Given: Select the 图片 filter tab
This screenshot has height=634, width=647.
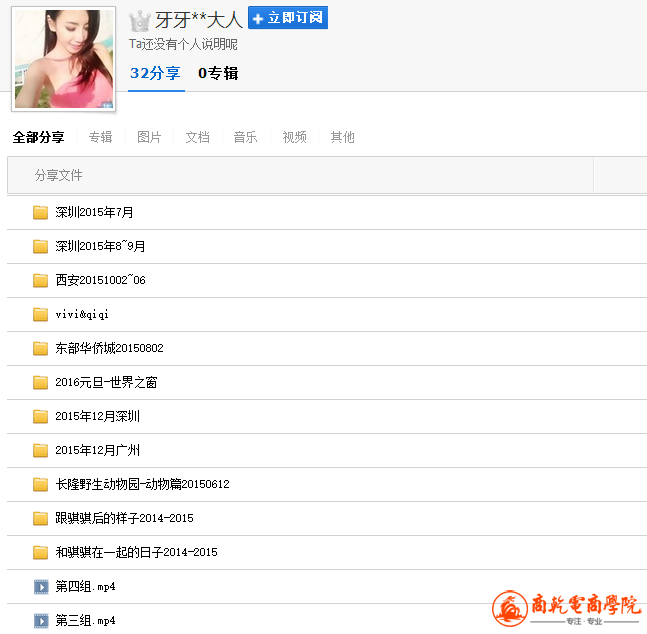Looking at the screenshot, I should pos(149,137).
